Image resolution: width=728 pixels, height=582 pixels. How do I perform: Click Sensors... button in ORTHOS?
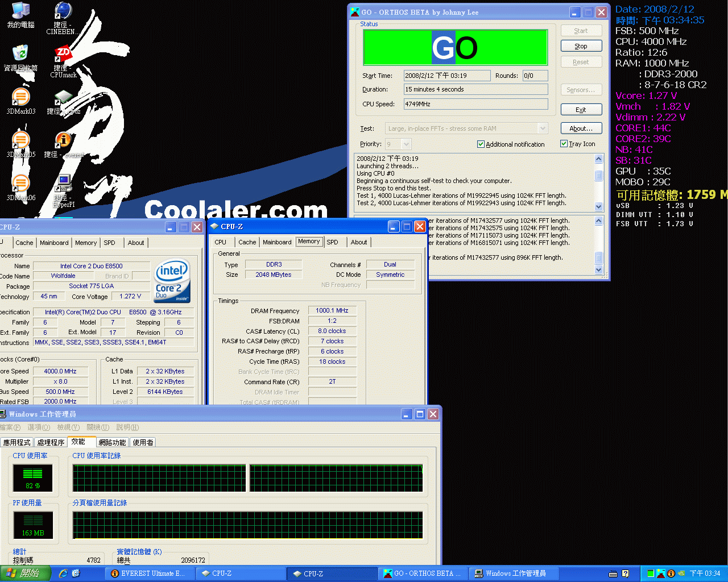pyautogui.click(x=581, y=90)
